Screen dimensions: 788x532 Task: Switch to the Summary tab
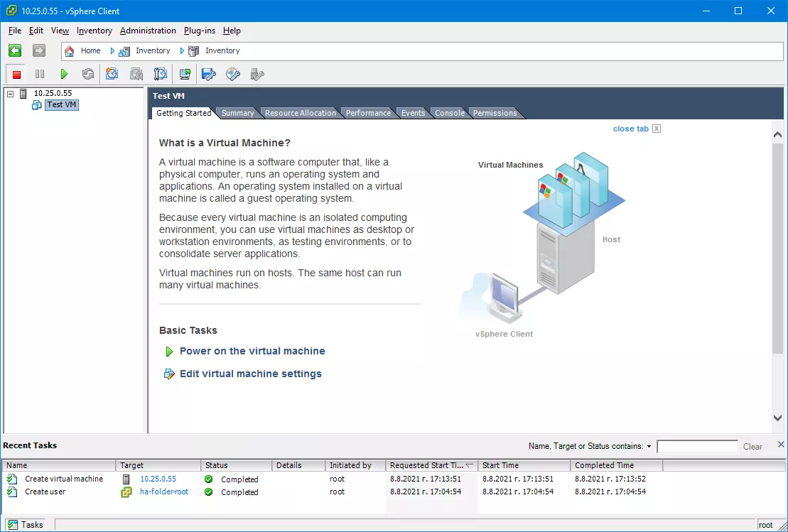click(238, 113)
